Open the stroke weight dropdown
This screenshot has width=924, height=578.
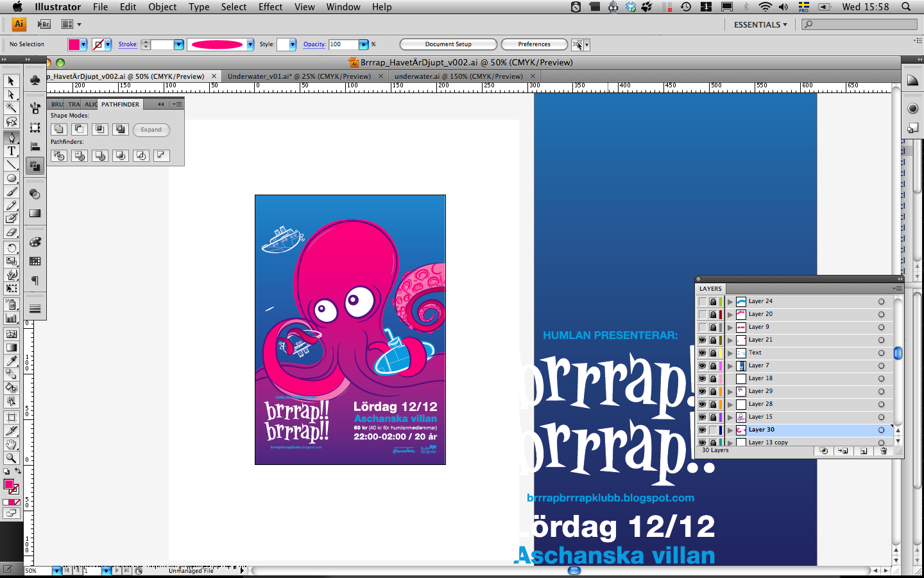point(179,44)
